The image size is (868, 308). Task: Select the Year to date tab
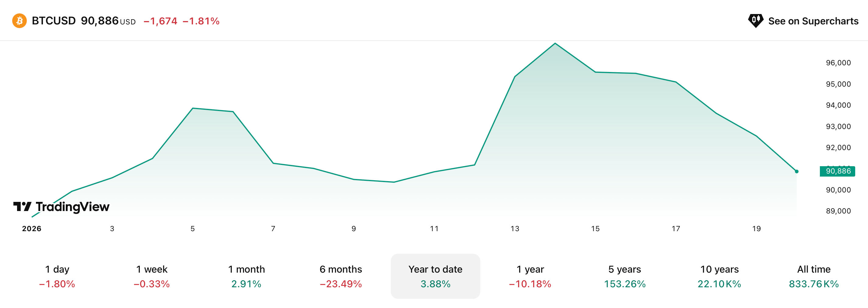pyautogui.click(x=435, y=276)
